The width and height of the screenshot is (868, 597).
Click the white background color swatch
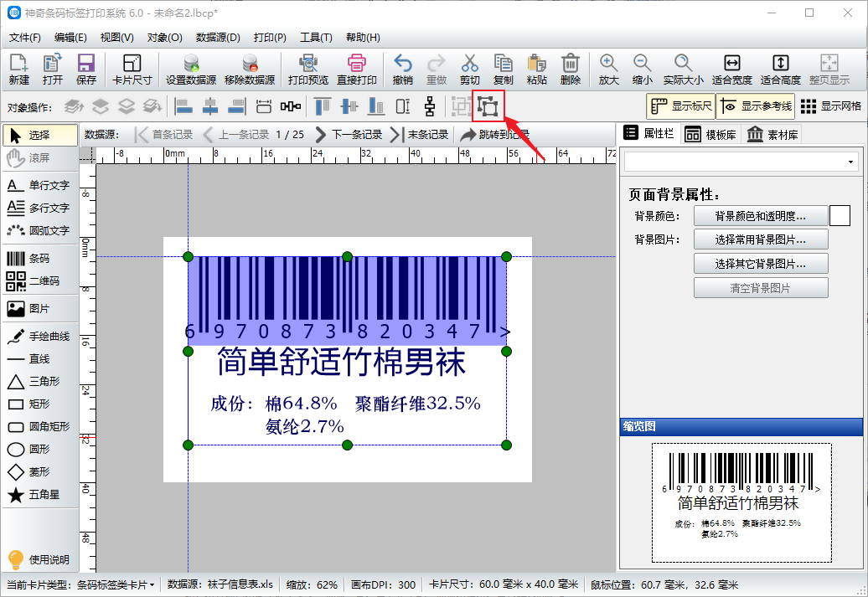pos(840,216)
